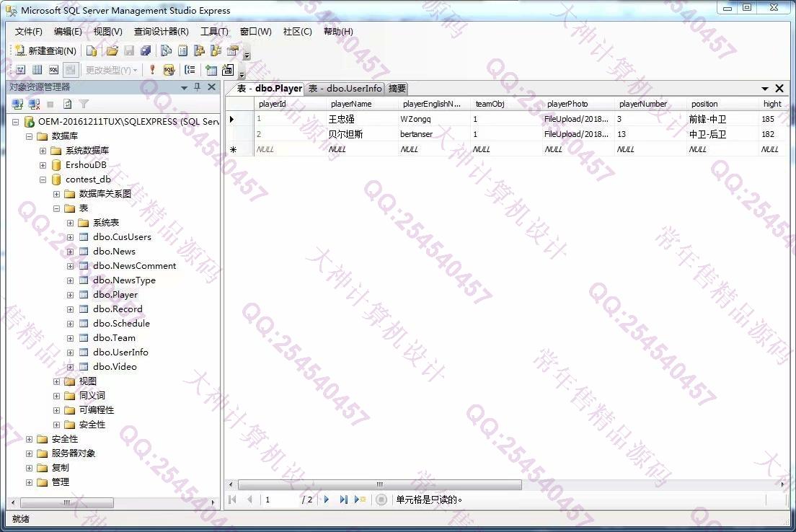The height and width of the screenshot is (532, 796).
Task: Click the Stop icon in Object Explorer
Action: click(50, 104)
